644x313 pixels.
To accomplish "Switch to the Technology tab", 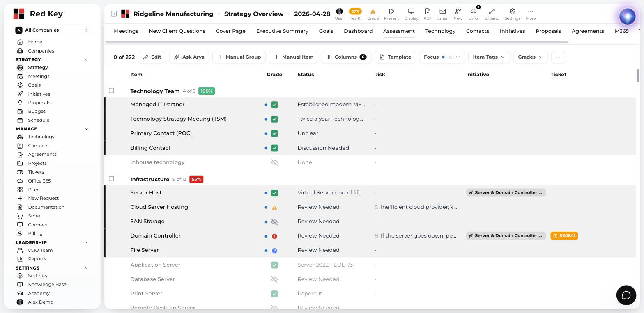I will 440,31.
